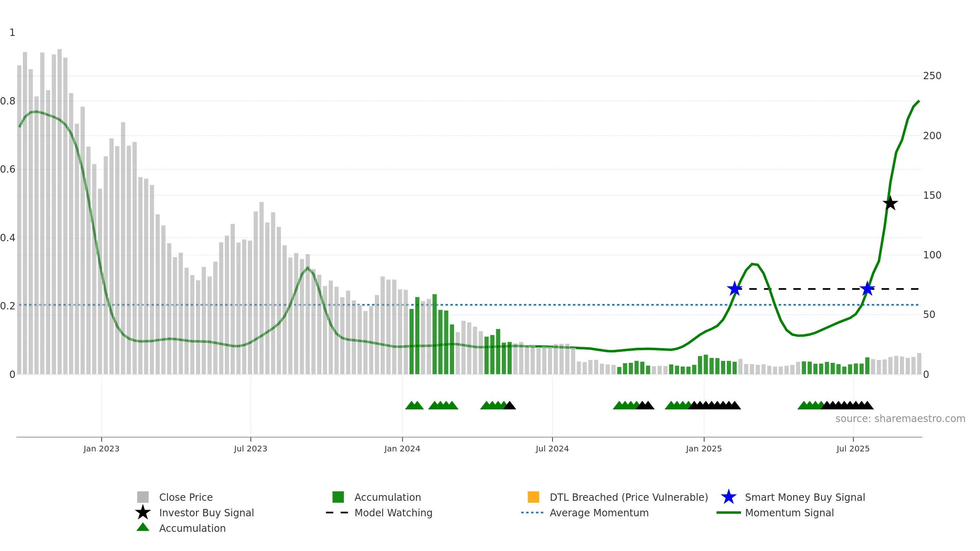
Task: Click the orange DTL Breached legend swatch
Action: 533,497
